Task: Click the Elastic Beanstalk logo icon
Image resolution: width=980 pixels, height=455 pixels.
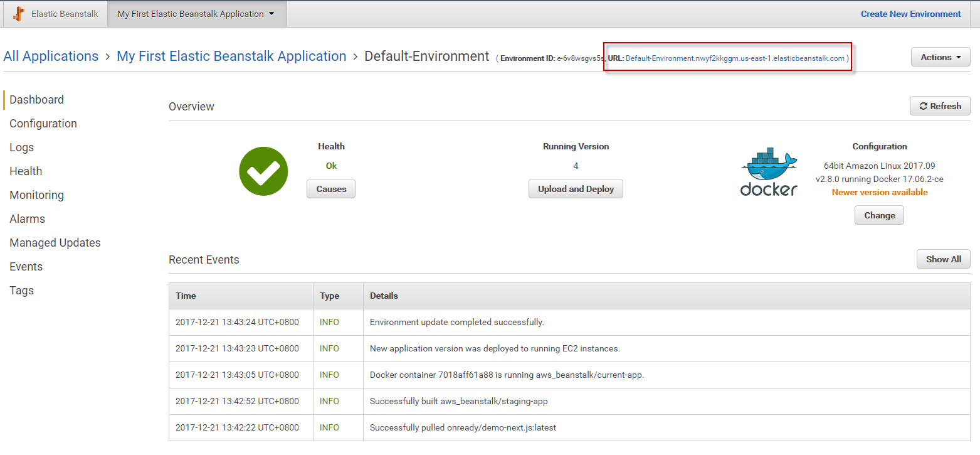Action: click(19, 14)
